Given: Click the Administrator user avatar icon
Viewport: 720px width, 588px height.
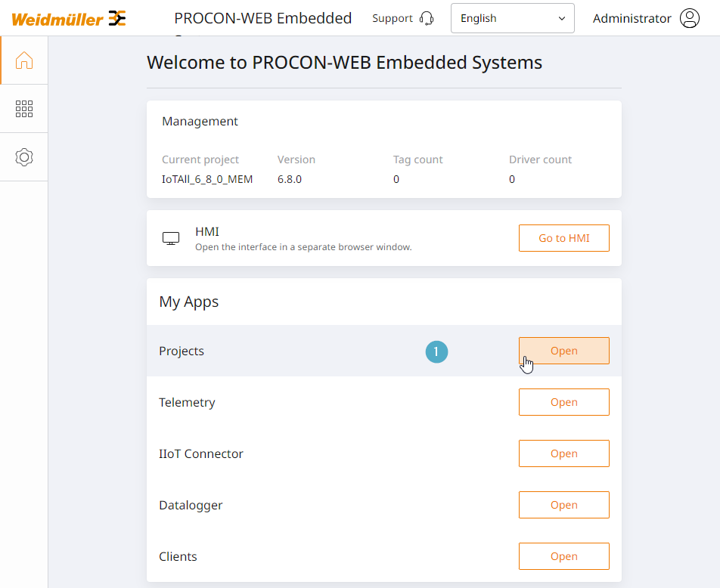Looking at the screenshot, I should click(690, 18).
